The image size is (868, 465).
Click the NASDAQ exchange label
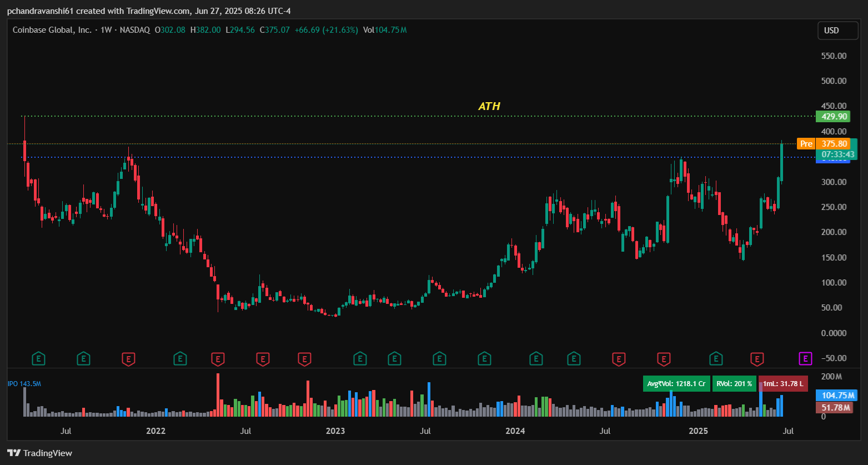(x=135, y=30)
